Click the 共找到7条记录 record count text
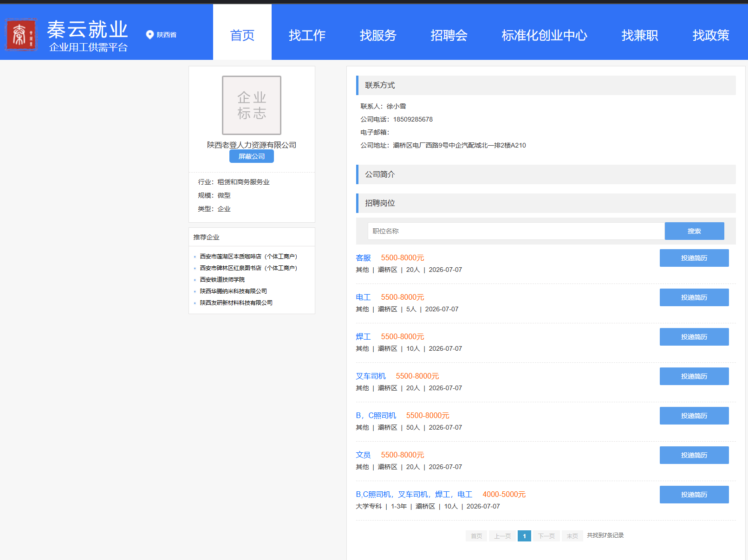 605,535
